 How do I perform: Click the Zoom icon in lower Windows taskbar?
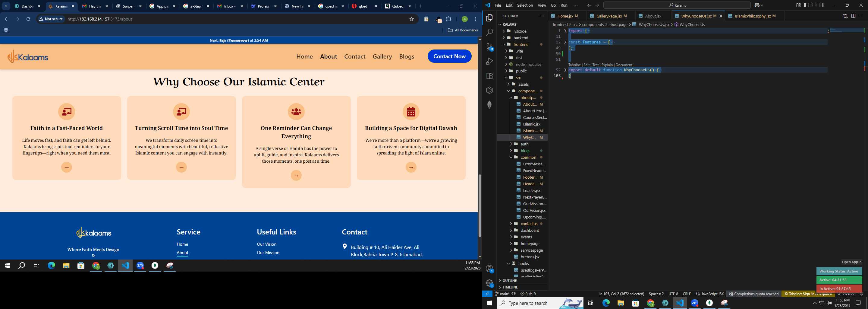tap(694, 303)
